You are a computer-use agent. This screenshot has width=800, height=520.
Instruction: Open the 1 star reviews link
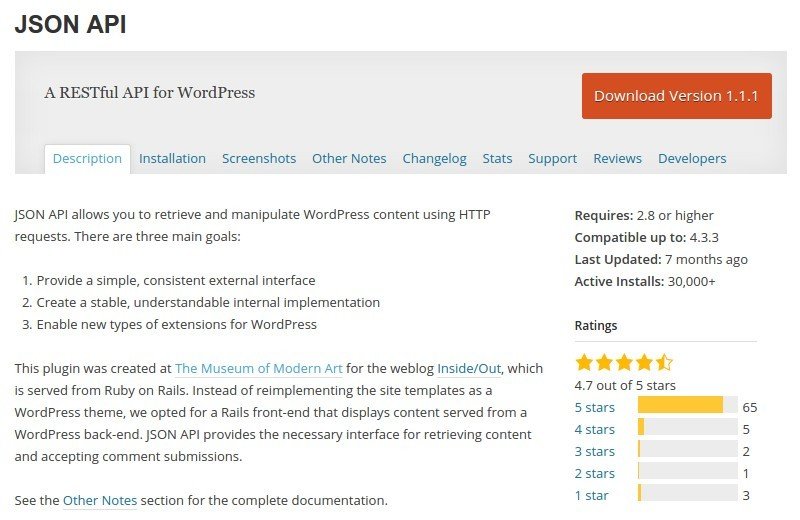(x=591, y=495)
